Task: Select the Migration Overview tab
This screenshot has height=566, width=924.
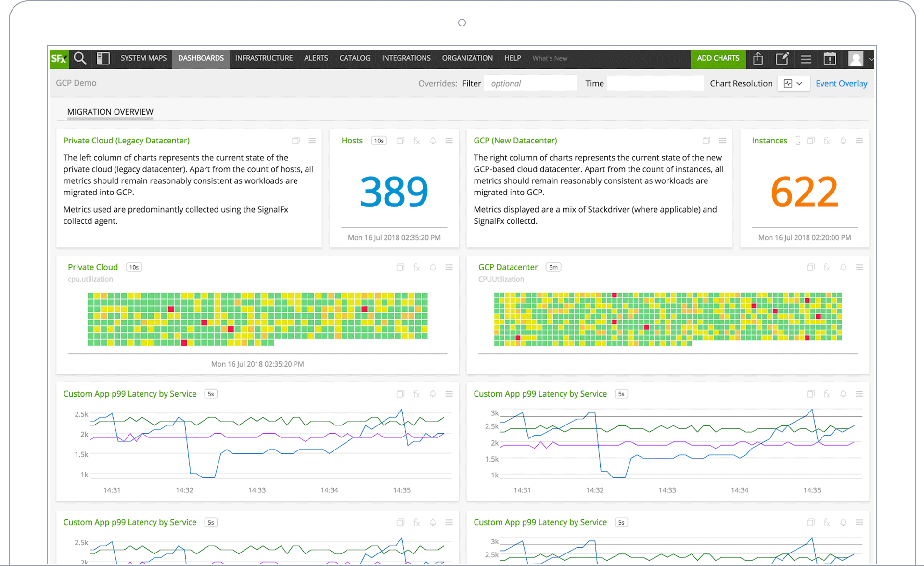Action: tap(110, 112)
